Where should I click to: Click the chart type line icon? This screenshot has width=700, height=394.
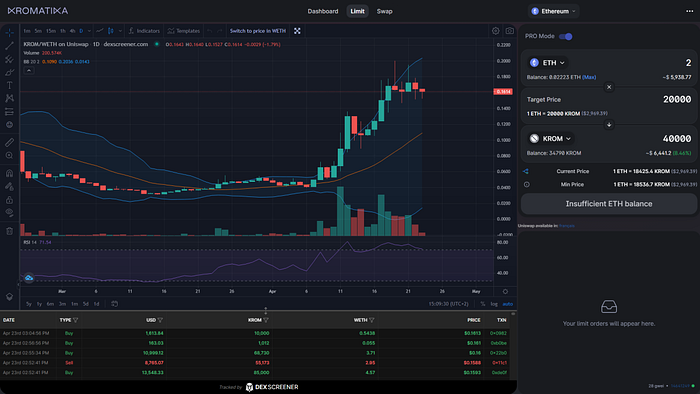pos(100,31)
